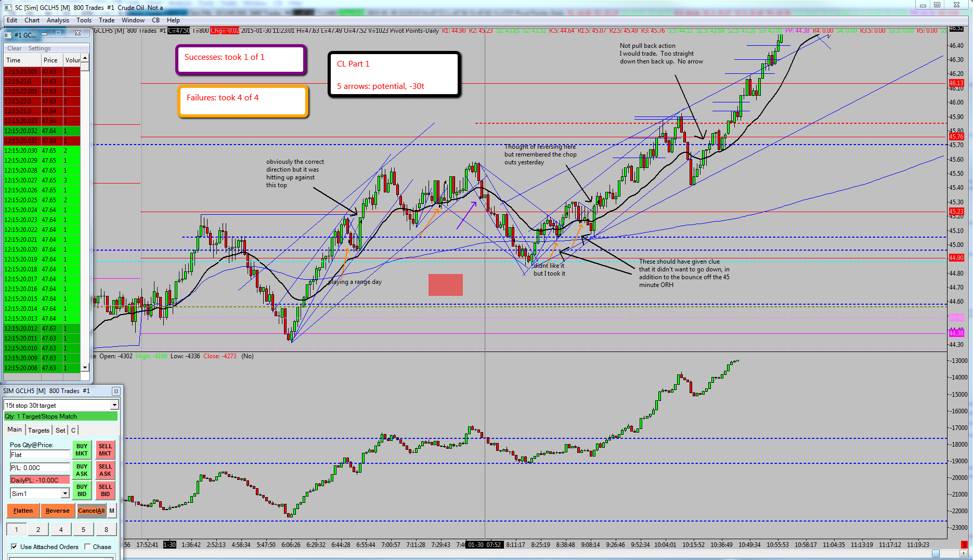Click the Time and Sales window icon
973x560 pixels.
pyautogui.click(x=8, y=35)
